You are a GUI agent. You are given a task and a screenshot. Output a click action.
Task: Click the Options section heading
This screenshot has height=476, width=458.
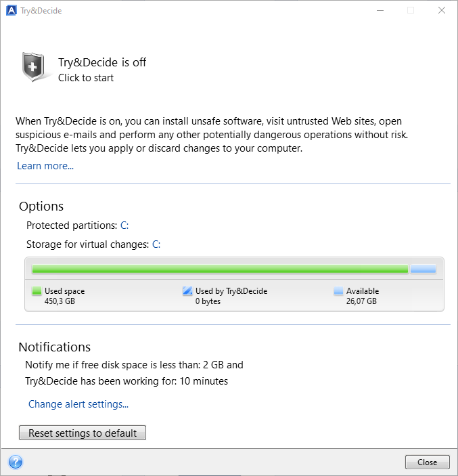41,207
